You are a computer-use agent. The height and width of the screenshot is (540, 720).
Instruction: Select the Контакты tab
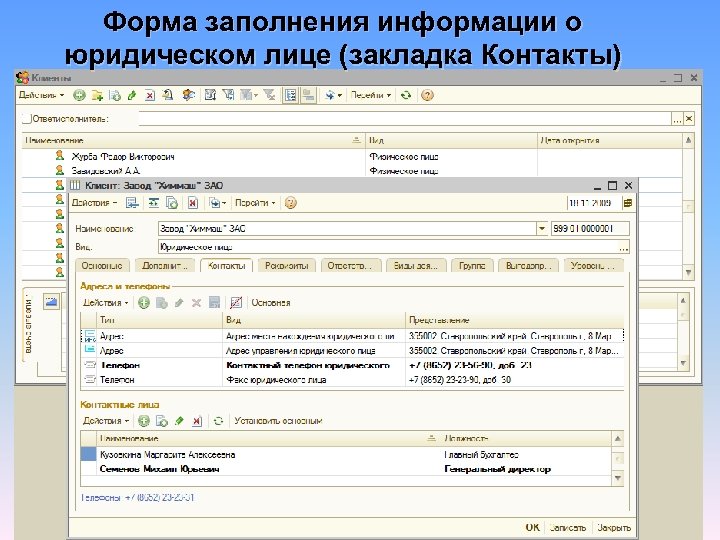(x=226, y=266)
